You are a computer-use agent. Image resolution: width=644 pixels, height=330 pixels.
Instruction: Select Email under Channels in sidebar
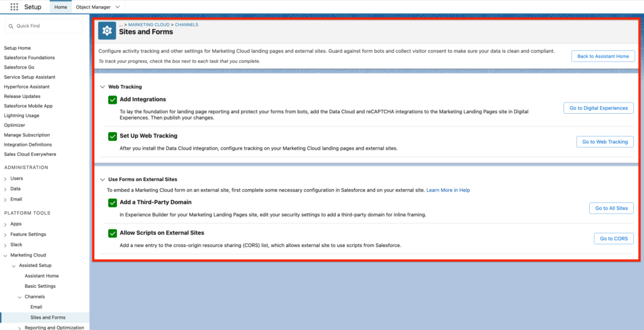pos(36,307)
